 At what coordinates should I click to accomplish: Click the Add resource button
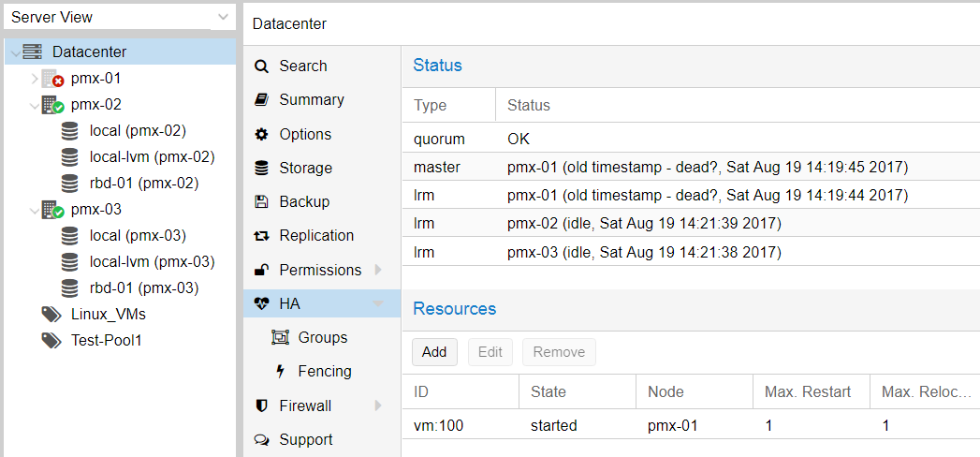point(434,352)
